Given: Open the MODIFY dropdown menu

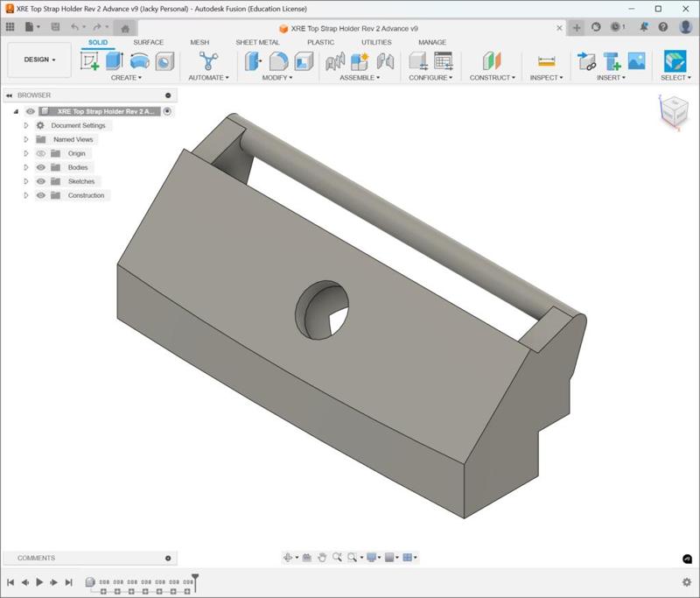Looking at the screenshot, I should click(277, 78).
